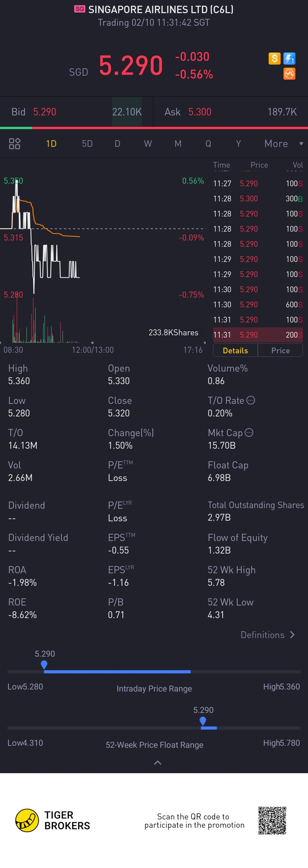The width and height of the screenshot is (308, 868).
Task: Tap the orange no-short-selling badge
Action: tap(289, 74)
